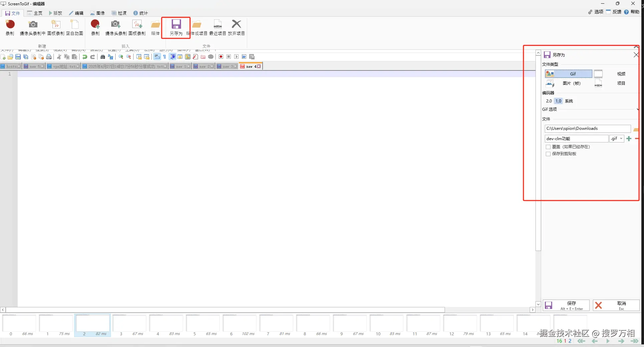
Task: Click the green plus next to the file extension
Action: [629, 138]
